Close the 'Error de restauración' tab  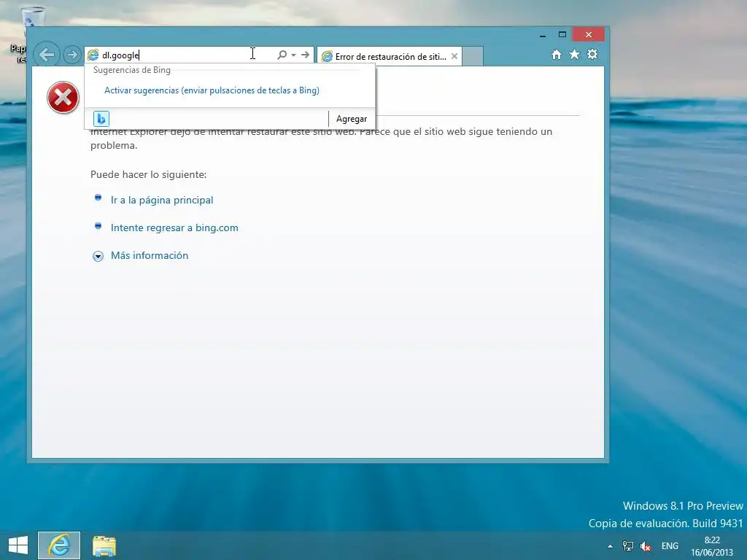point(454,56)
